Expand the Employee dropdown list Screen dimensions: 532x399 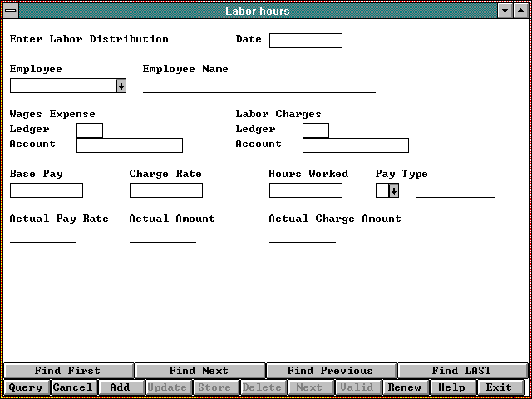121,86
